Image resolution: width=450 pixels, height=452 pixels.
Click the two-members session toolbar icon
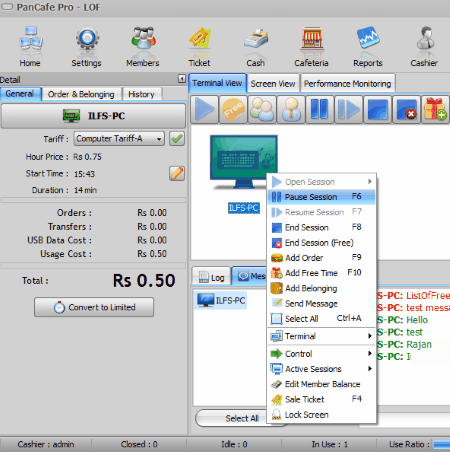[x=262, y=109]
